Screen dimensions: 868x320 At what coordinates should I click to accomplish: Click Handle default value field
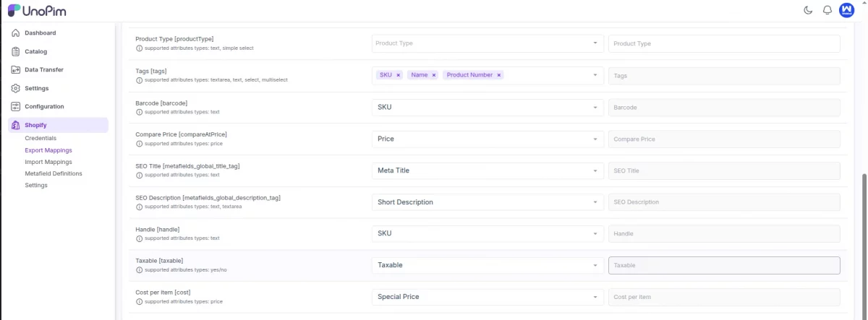tap(724, 233)
